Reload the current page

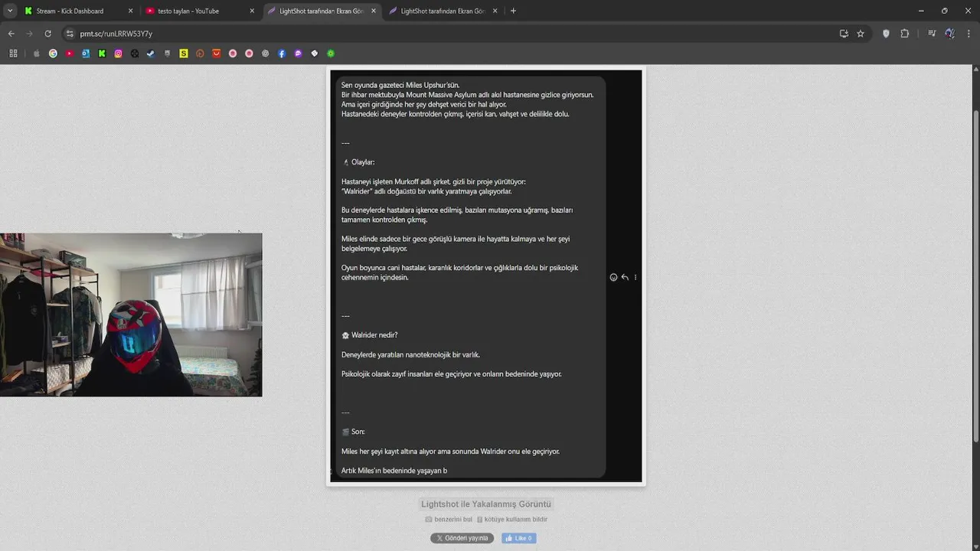click(47, 34)
